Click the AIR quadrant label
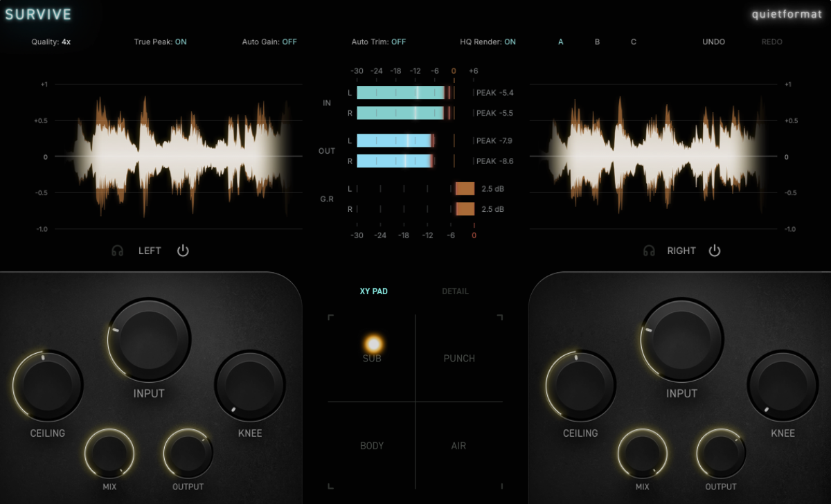This screenshot has width=831, height=504. point(458,446)
